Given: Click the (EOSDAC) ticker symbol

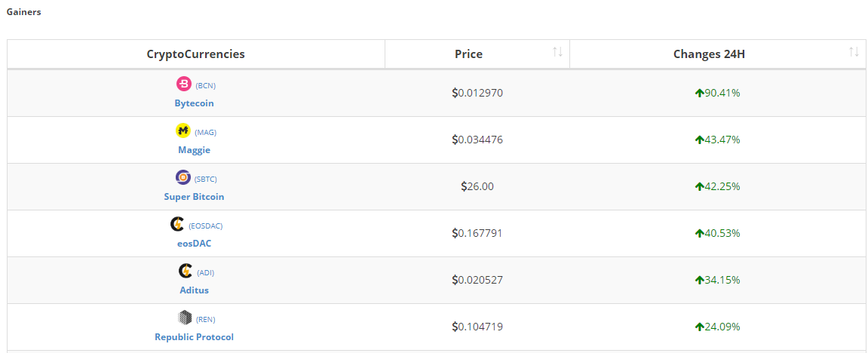Looking at the screenshot, I should (206, 226).
